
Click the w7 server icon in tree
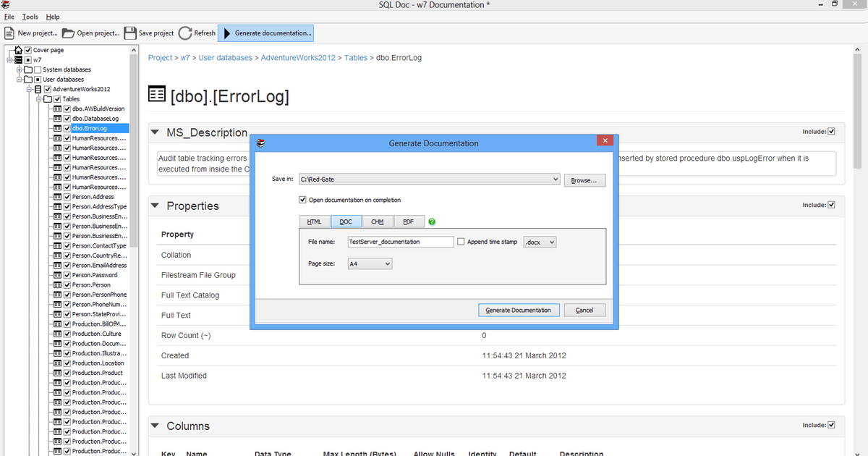19,59
